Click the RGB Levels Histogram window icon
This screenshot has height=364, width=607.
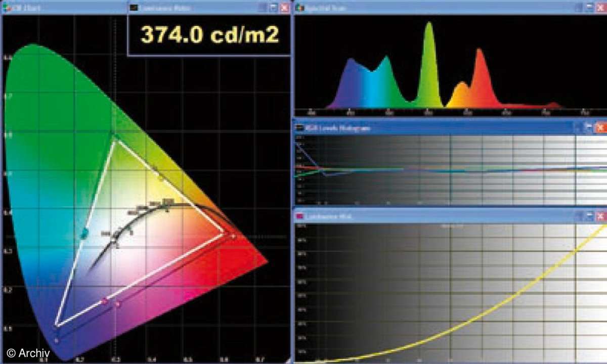point(299,128)
